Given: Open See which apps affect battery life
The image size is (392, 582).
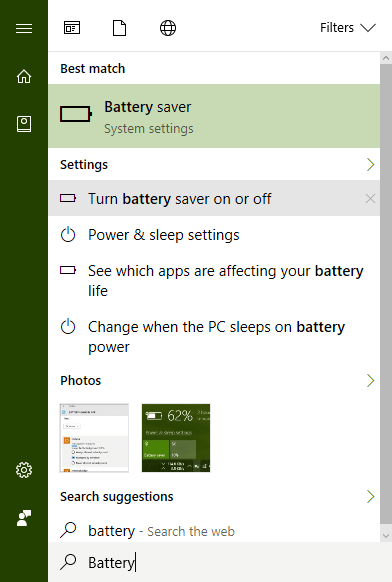Looking at the screenshot, I should (214, 281).
